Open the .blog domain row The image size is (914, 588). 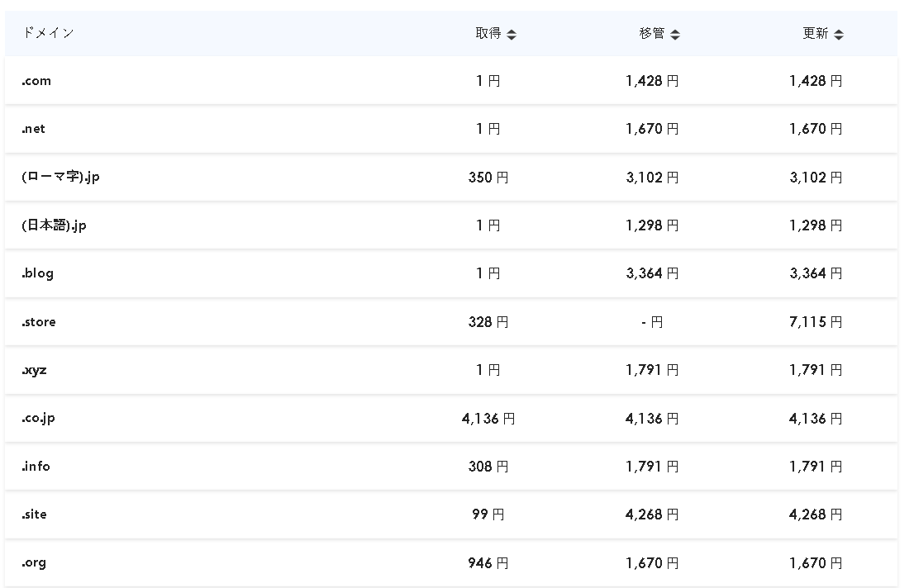coord(451,273)
